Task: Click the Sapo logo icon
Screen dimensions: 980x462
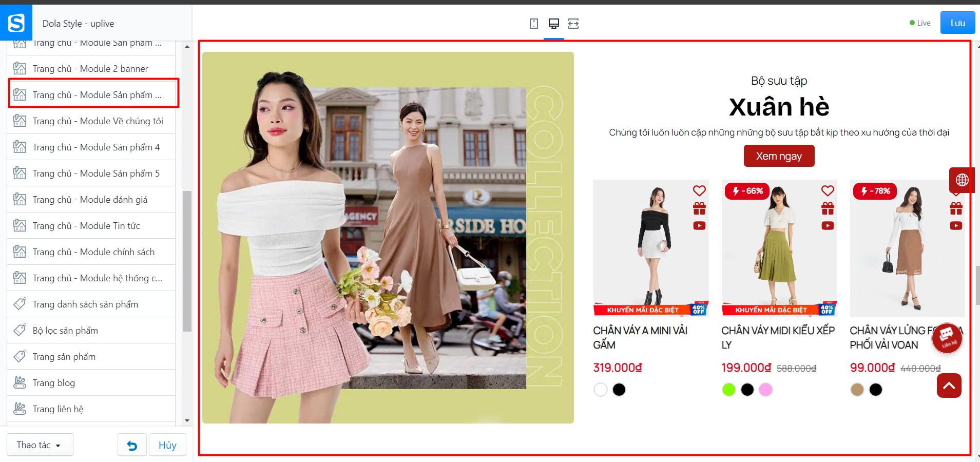Action: click(x=16, y=23)
